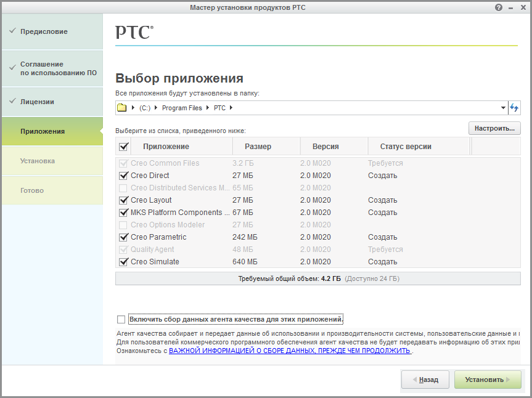Select the MKS Platform Components row name

tap(180, 213)
